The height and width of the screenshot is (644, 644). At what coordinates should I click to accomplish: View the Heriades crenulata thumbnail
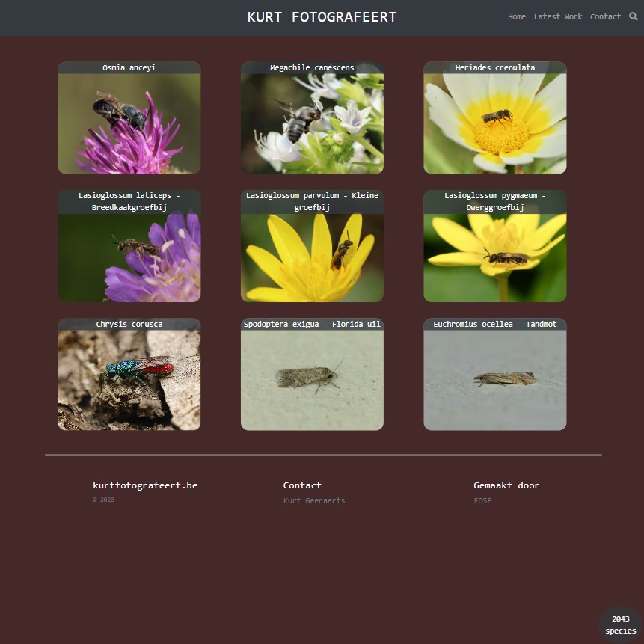[x=494, y=123]
